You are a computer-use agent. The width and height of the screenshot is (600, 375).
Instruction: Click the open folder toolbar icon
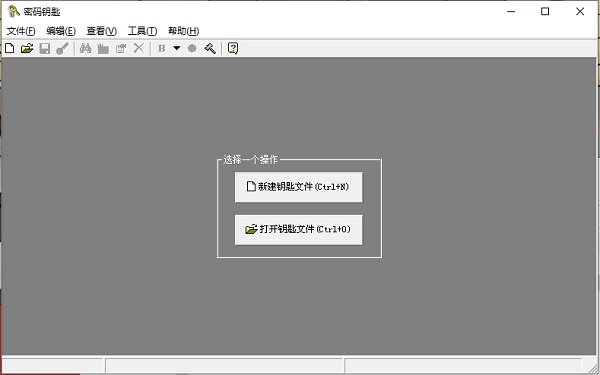click(x=27, y=49)
